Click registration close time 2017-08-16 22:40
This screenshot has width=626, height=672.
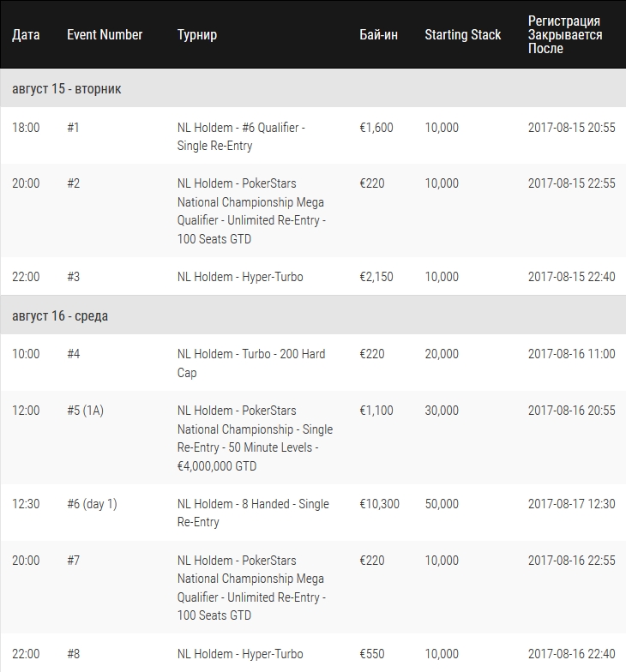click(x=571, y=654)
